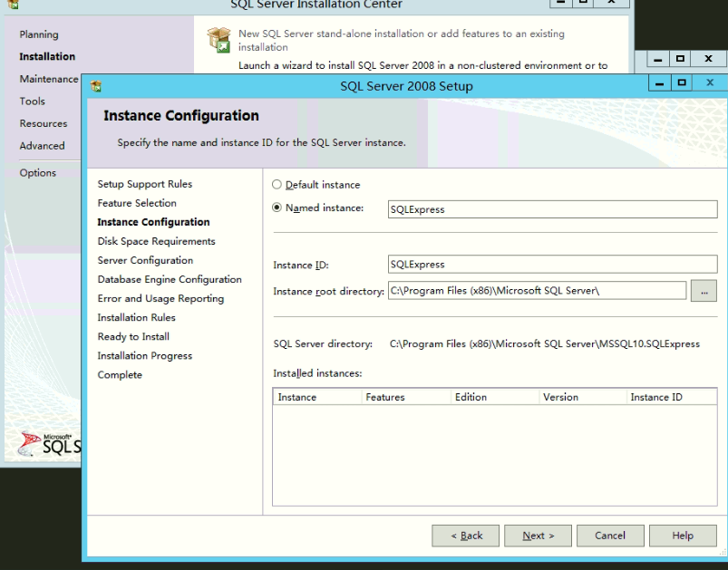The height and width of the screenshot is (570, 728).
Task: Click New SQL Server stand-alone installation link
Action: (402, 41)
